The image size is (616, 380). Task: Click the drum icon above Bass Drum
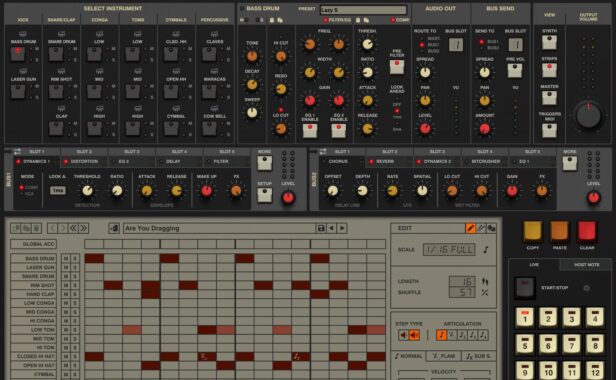tap(23, 34)
